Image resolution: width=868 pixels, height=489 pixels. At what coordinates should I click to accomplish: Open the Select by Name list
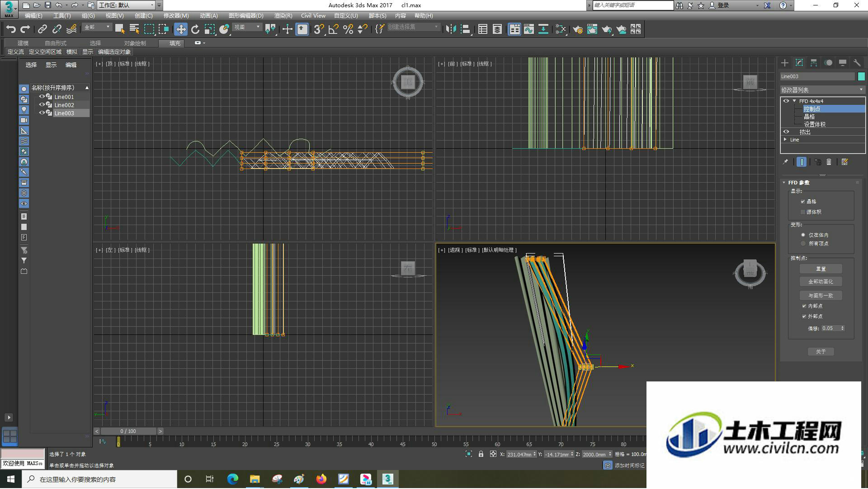coord(134,29)
